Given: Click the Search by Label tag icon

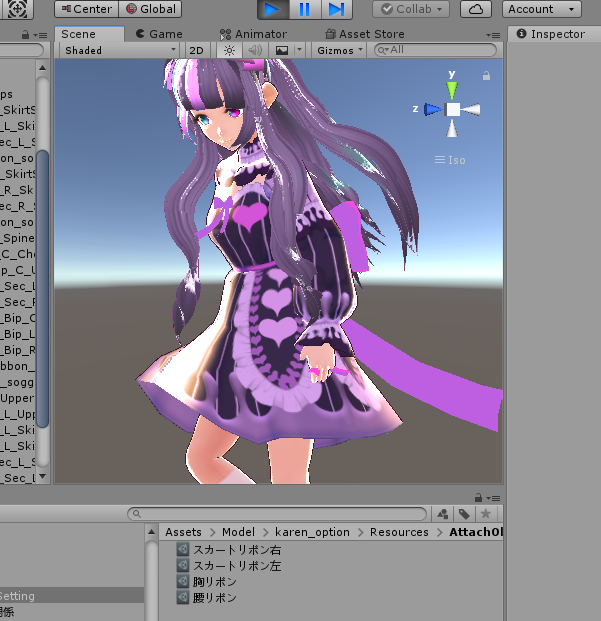Looking at the screenshot, I should coord(464,514).
